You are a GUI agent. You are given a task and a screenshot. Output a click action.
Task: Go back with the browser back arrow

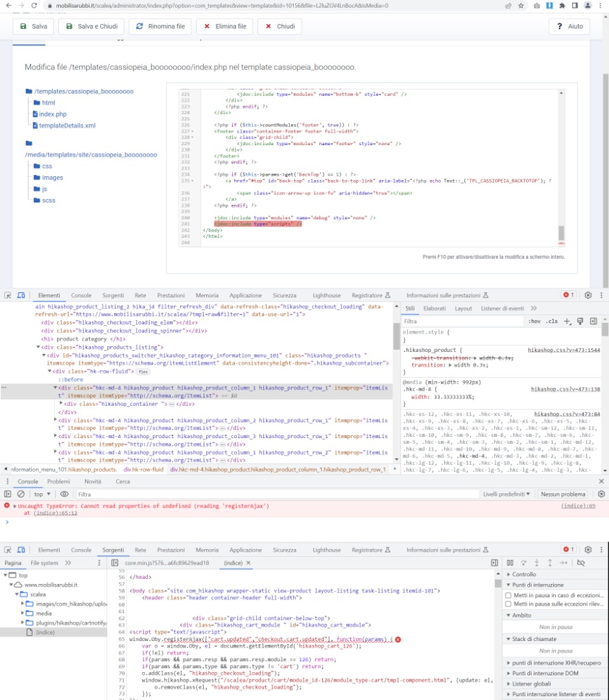[8, 5]
